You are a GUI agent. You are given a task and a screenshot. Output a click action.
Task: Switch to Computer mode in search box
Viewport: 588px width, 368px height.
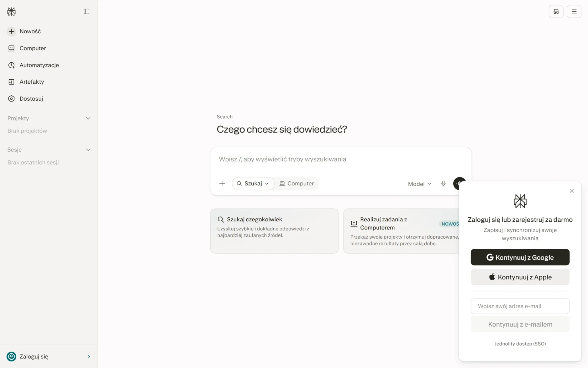click(297, 183)
